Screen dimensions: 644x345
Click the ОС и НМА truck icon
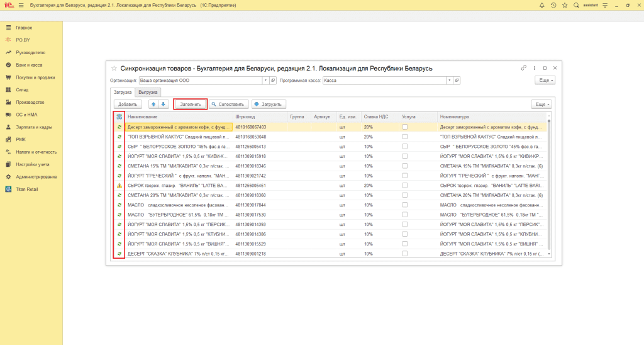(x=8, y=115)
